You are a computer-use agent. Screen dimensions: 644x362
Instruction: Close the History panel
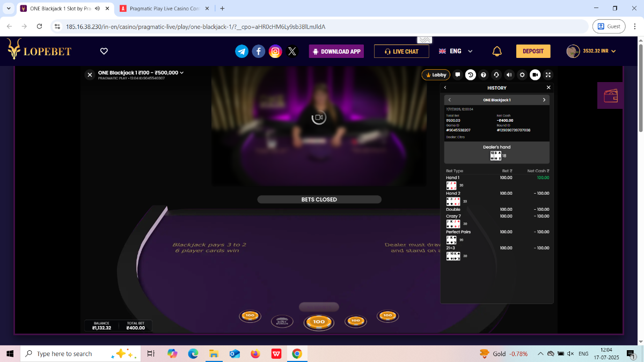click(x=548, y=87)
